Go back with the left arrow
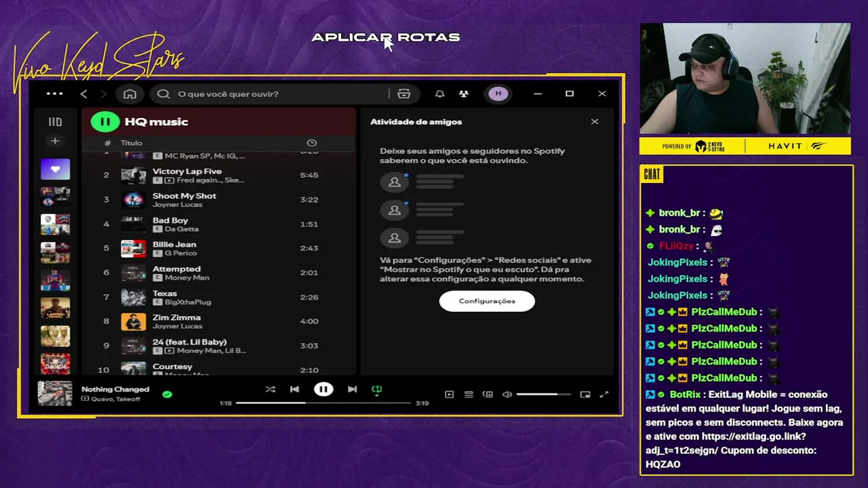 tap(84, 94)
